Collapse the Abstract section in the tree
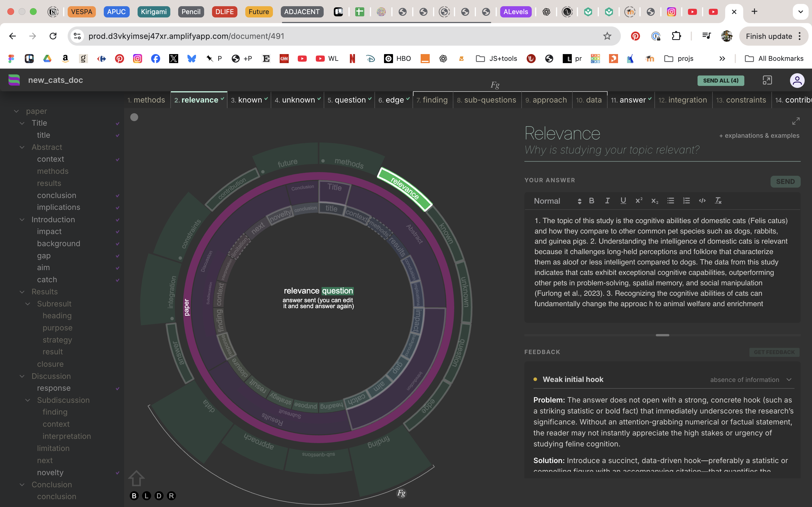Image resolution: width=812 pixels, height=507 pixels. click(x=22, y=147)
